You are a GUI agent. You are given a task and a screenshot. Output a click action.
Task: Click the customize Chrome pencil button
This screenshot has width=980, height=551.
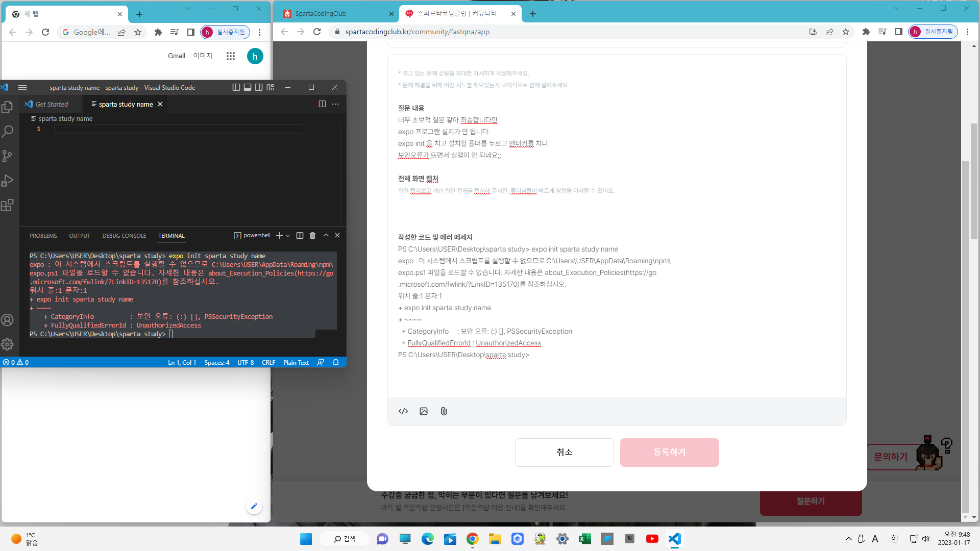click(254, 506)
